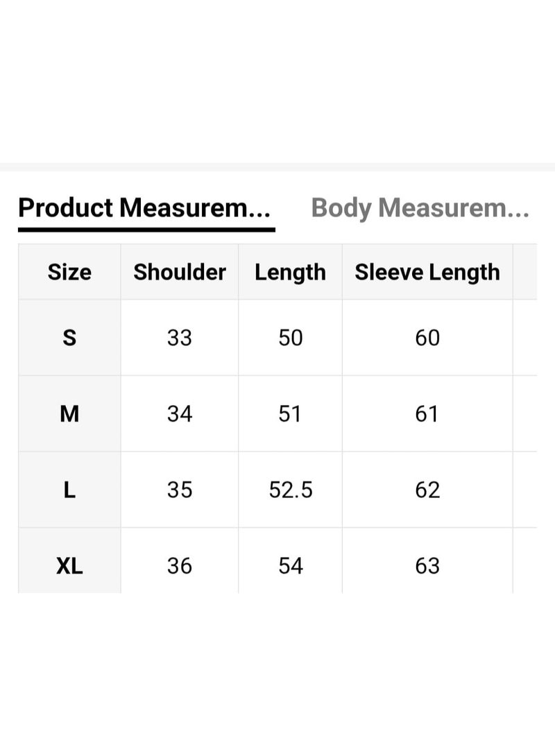This screenshot has width=555, height=756.
Task: Click sleeve length 62 for size L
Action: coord(427,490)
